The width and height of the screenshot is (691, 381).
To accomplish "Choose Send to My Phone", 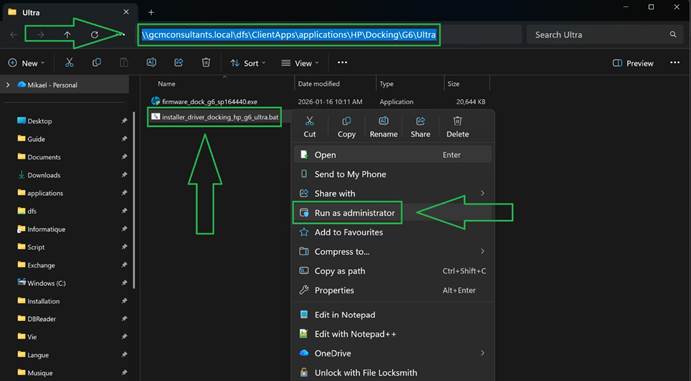I will pyautogui.click(x=392, y=174).
